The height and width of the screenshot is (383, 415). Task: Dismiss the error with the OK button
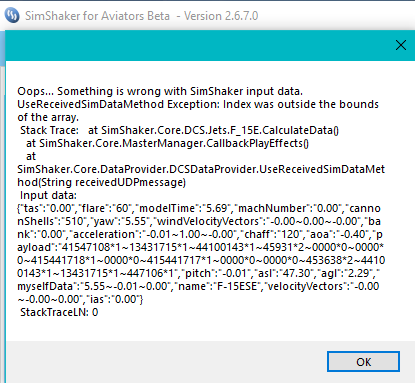point(363,361)
